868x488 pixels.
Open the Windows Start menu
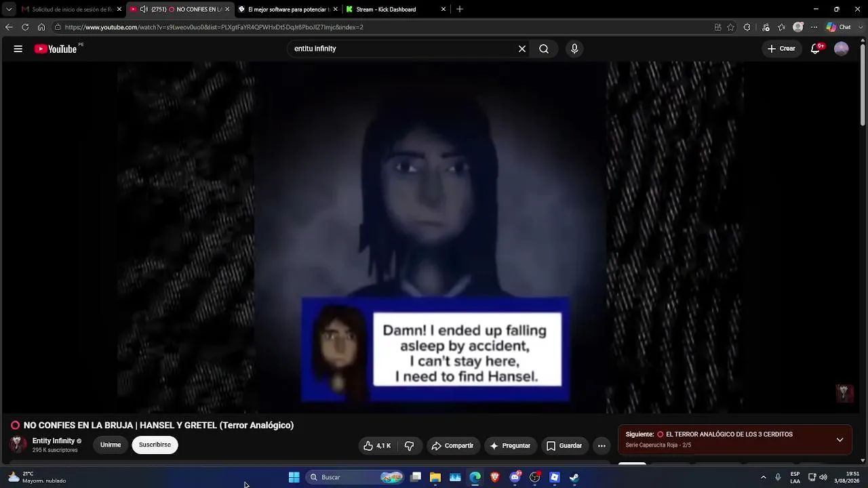(x=294, y=477)
